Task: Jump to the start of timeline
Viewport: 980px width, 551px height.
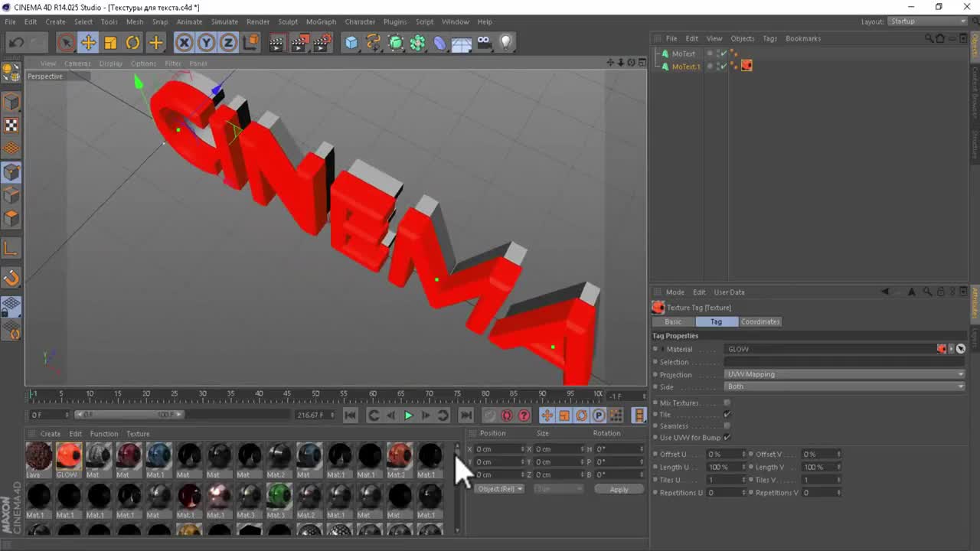Action: [350, 416]
